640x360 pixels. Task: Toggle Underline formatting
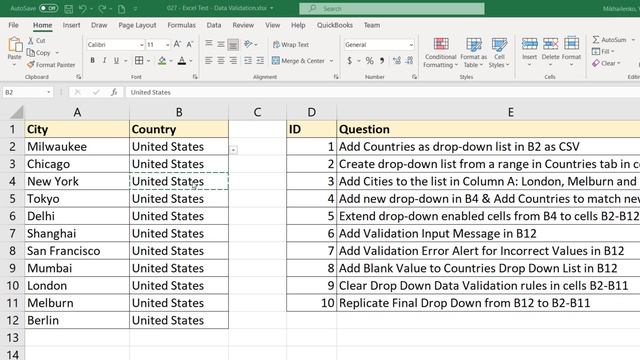point(116,60)
